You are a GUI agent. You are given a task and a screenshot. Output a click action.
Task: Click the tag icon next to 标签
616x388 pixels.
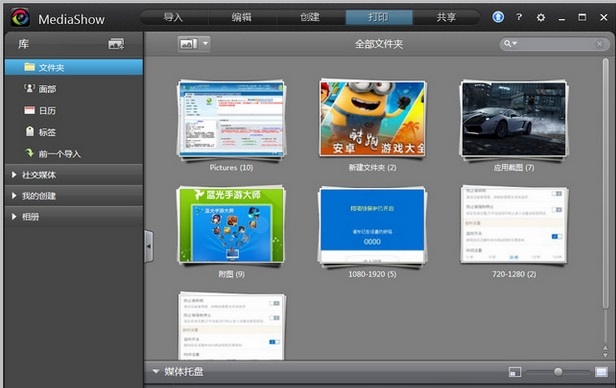(x=30, y=131)
